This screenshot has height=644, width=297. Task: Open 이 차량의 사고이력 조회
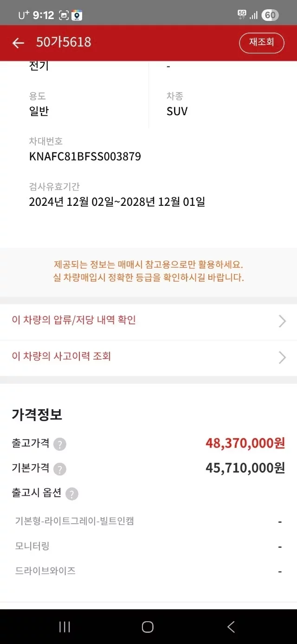61,356
